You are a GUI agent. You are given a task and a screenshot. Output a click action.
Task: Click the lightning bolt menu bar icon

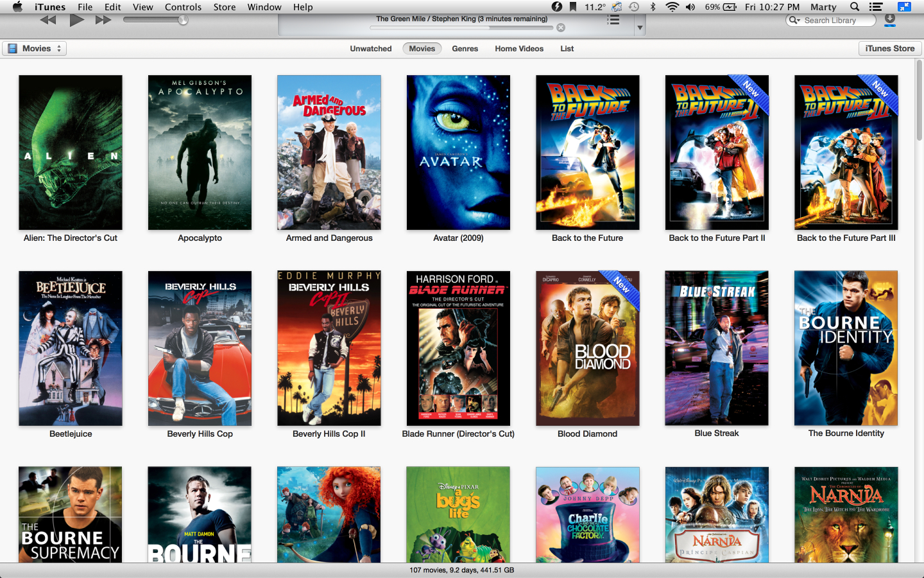tap(556, 7)
